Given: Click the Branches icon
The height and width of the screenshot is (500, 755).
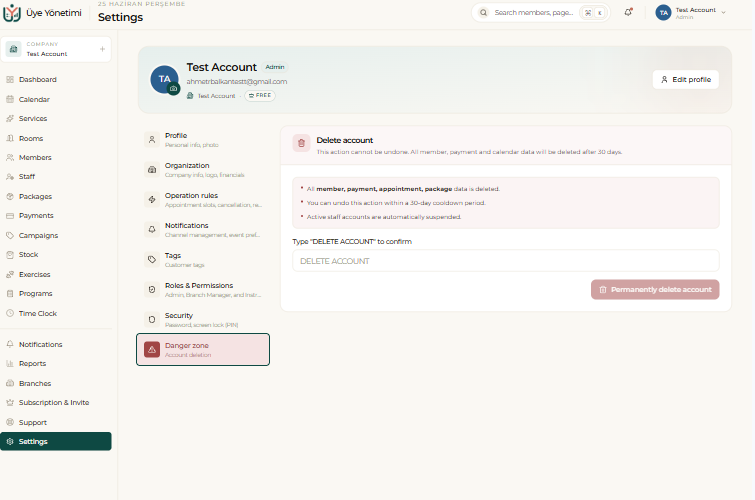Looking at the screenshot, I should 10,383.
